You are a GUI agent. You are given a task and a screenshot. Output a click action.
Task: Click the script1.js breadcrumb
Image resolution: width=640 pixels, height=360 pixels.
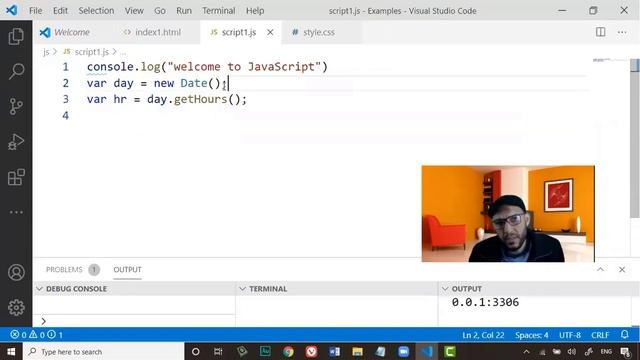coord(92,52)
